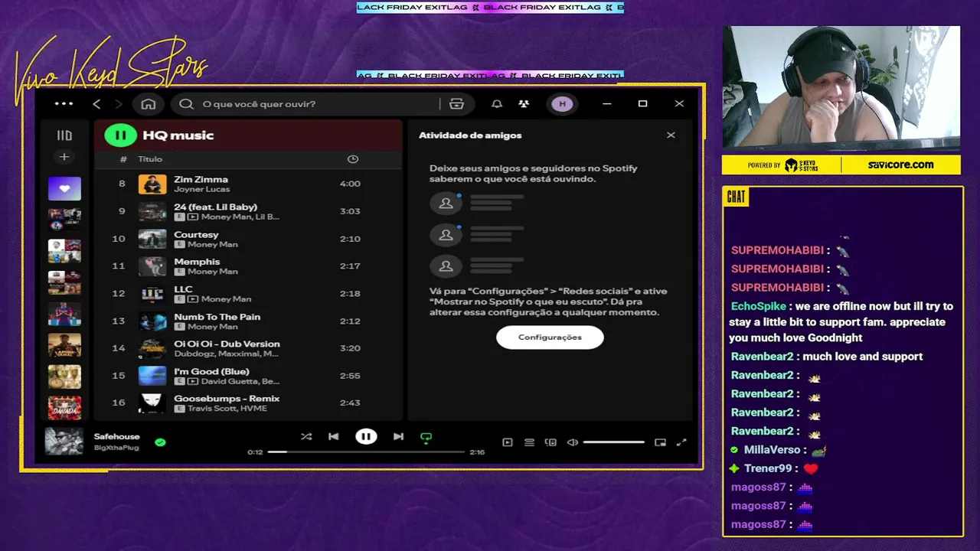Mute the volume speaker icon
Image resolution: width=980 pixels, height=551 pixels.
tap(572, 442)
